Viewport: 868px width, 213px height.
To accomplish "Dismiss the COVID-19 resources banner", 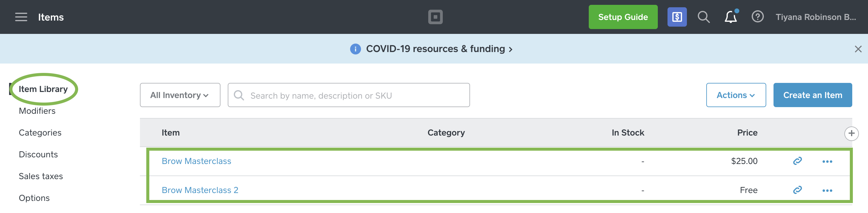I will [x=858, y=49].
